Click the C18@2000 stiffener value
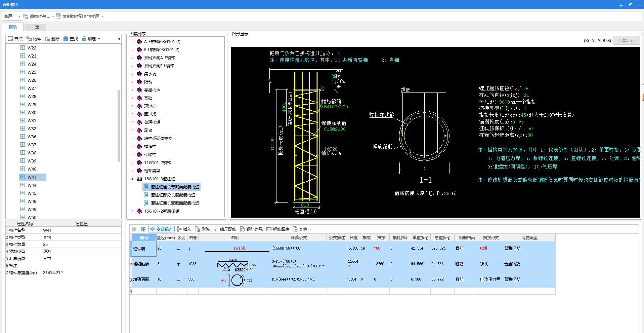 pos(335,129)
